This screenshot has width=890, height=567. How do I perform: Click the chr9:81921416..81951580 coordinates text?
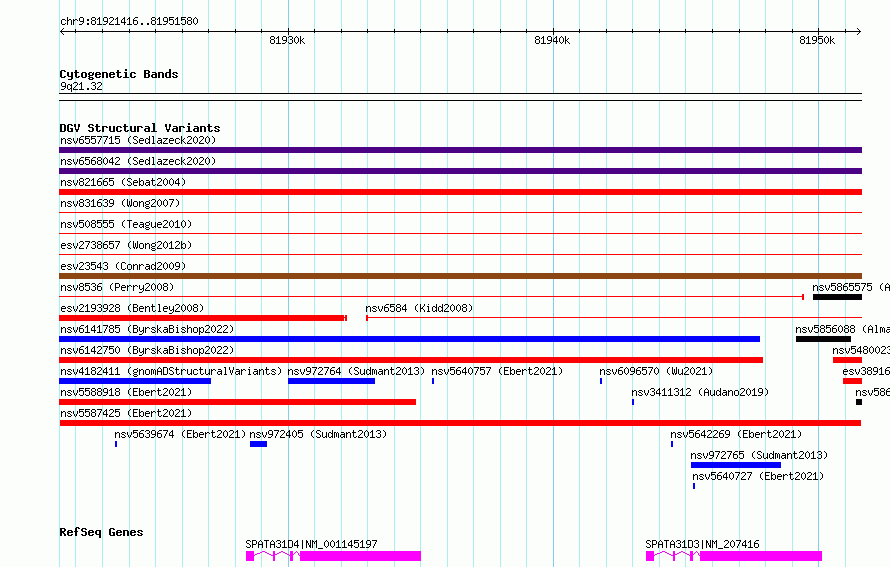(x=129, y=21)
